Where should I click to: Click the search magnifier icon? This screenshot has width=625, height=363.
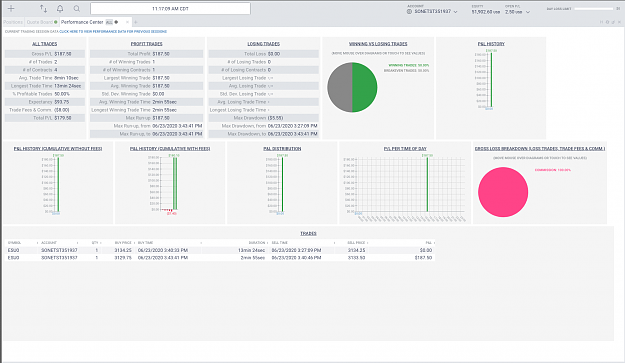click(x=77, y=8)
